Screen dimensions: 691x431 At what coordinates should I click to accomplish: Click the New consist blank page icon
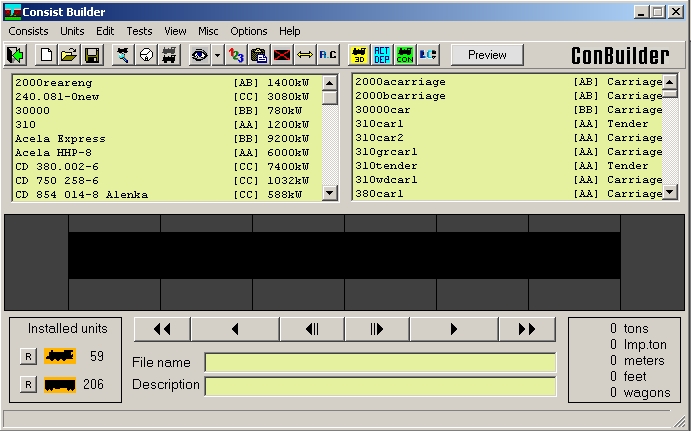[x=46, y=55]
